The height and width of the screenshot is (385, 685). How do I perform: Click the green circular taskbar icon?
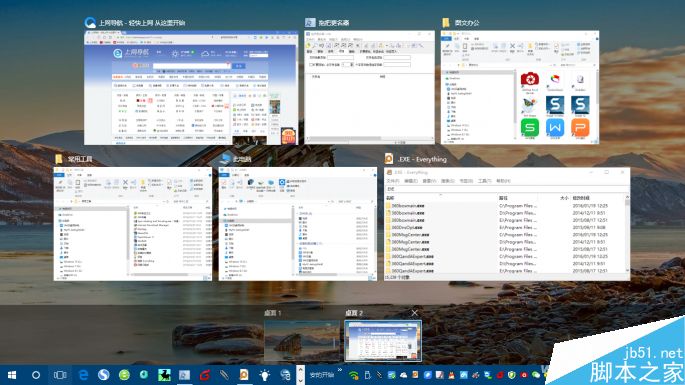[124, 375]
